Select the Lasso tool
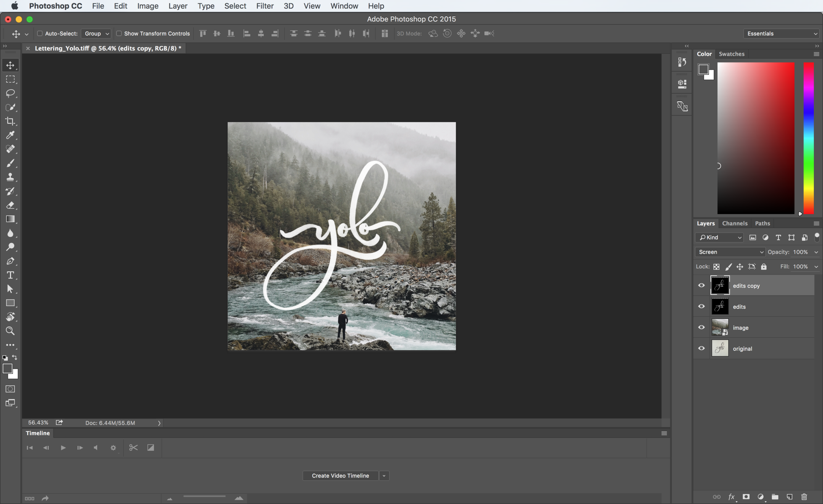This screenshot has width=823, height=504. 10,93
